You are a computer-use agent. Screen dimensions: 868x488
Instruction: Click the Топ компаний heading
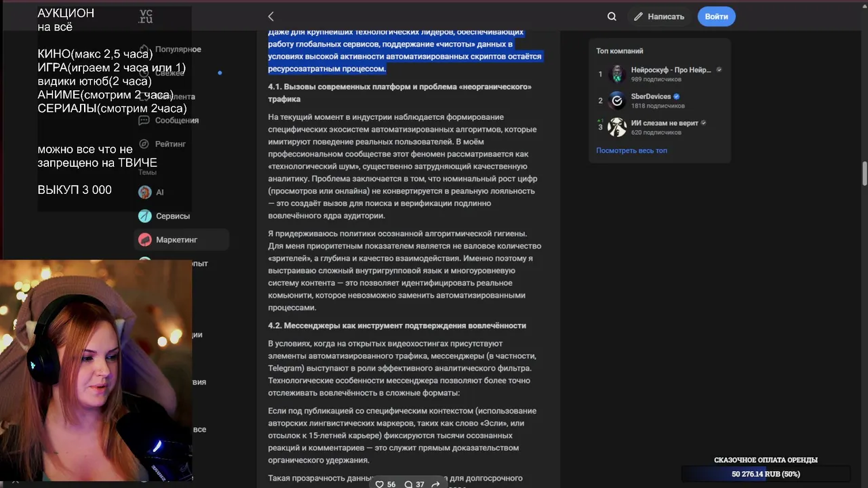point(620,51)
